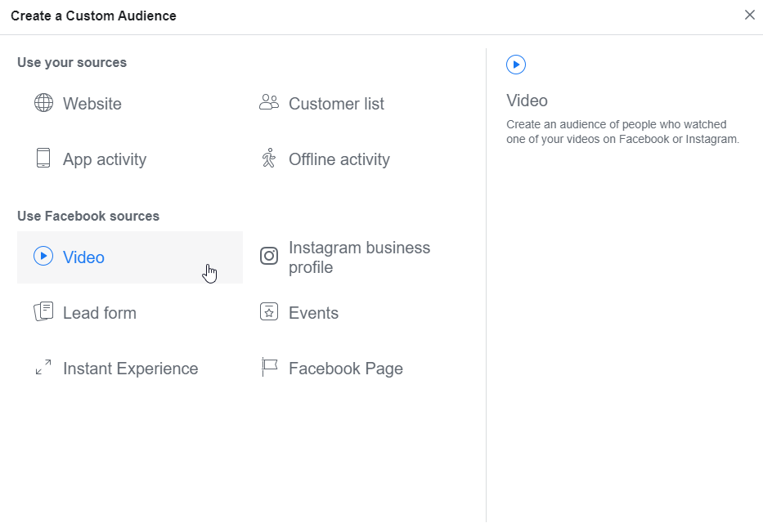The height and width of the screenshot is (532, 763).
Task: Select Instagram business profile source
Action: point(360,257)
